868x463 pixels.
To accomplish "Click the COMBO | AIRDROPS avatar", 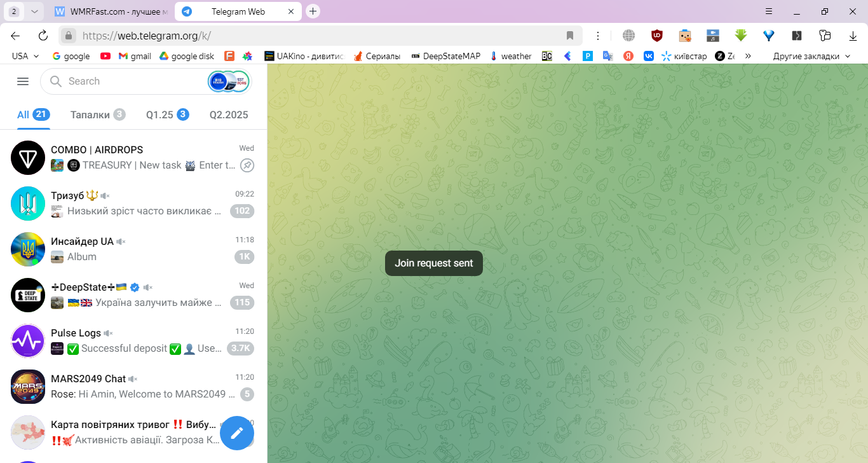I will point(28,157).
